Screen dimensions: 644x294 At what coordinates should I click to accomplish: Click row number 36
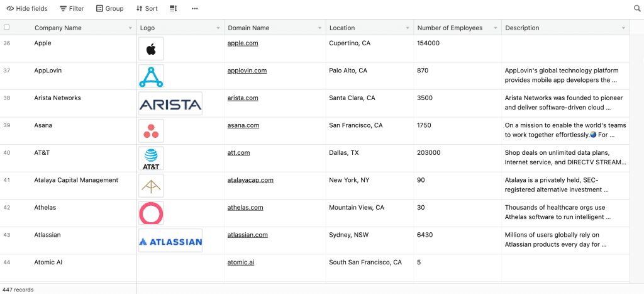pos(6,43)
